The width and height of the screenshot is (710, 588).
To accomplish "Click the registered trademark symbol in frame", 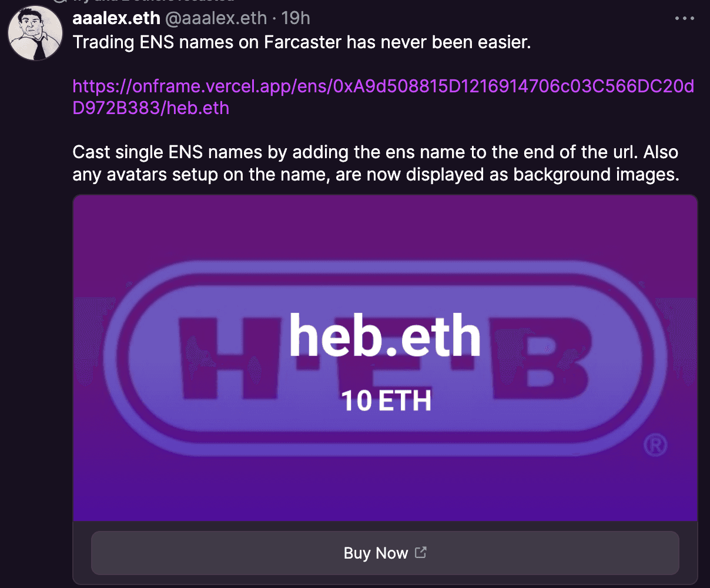I will pyautogui.click(x=655, y=445).
